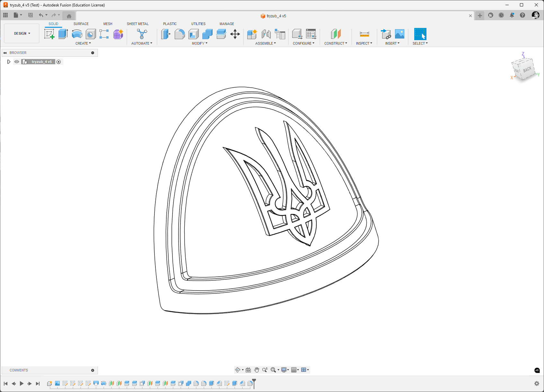Click the Combine tool icon

pos(207,34)
